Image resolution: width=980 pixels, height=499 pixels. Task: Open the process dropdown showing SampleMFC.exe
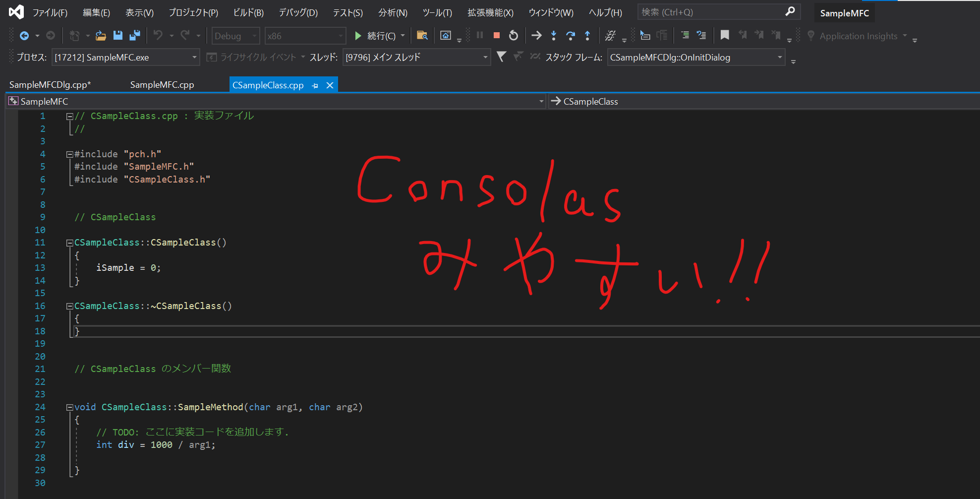(125, 58)
